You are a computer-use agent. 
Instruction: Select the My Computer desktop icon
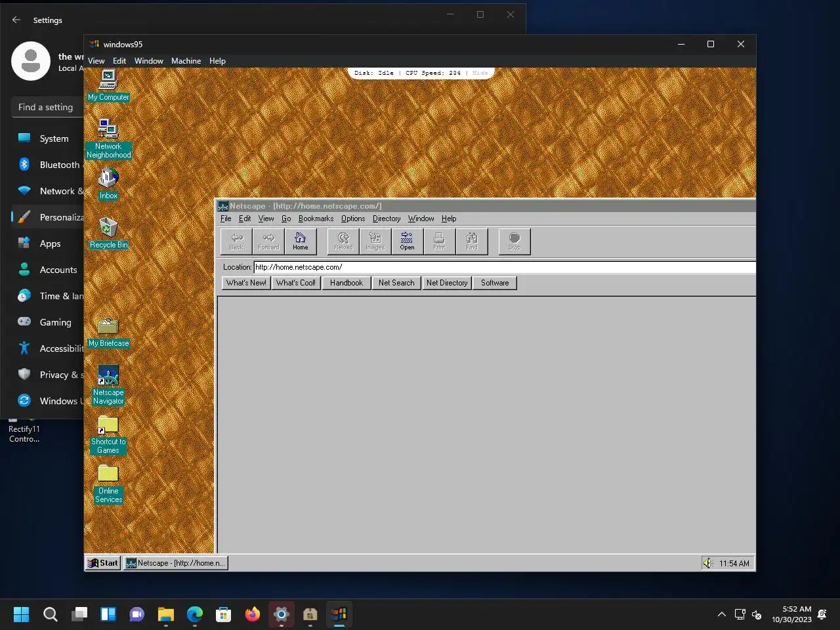108,86
